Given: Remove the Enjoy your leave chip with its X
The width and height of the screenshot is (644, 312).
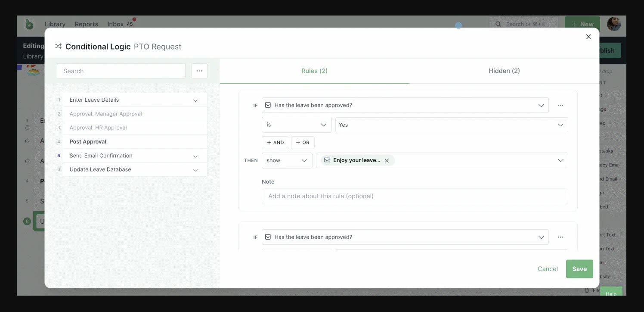Looking at the screenshot, I should pyautogui.click(x=387, y=160).
